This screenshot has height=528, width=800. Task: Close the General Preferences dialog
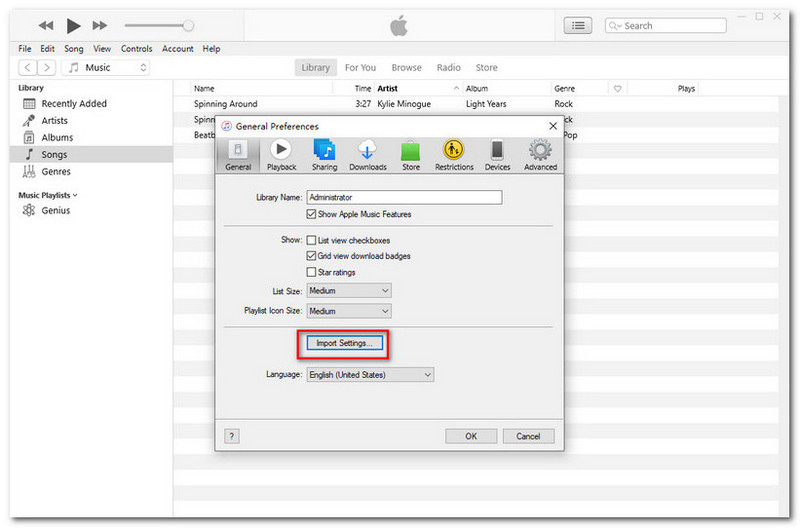click(x=553, y=126)
